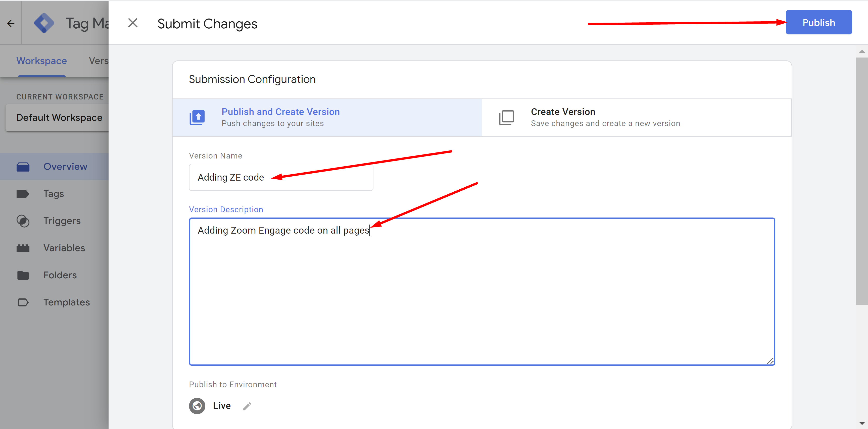This screenshot has height=429, width=868.
Task: Click the Publish to Environment label
Action: (x=232, y=385)
